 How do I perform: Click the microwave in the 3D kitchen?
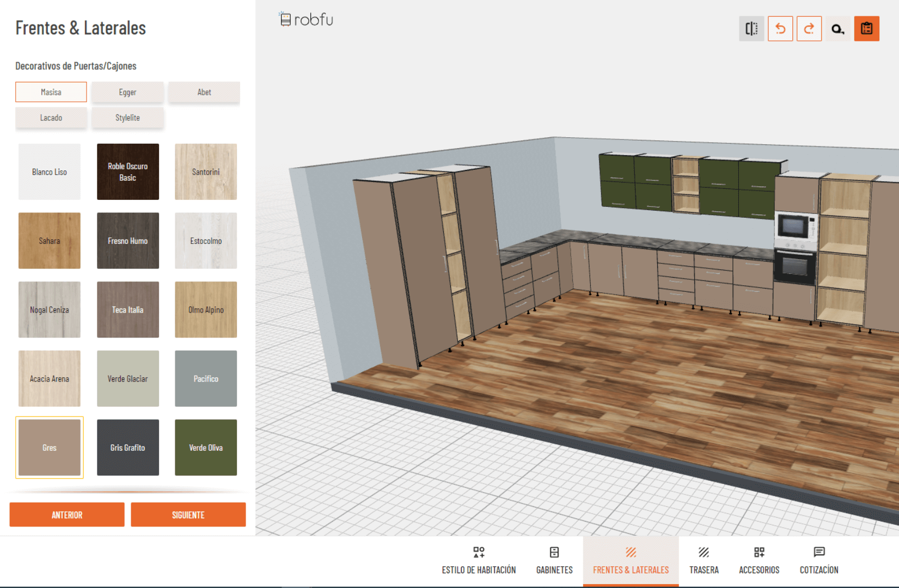pos(795,226)
